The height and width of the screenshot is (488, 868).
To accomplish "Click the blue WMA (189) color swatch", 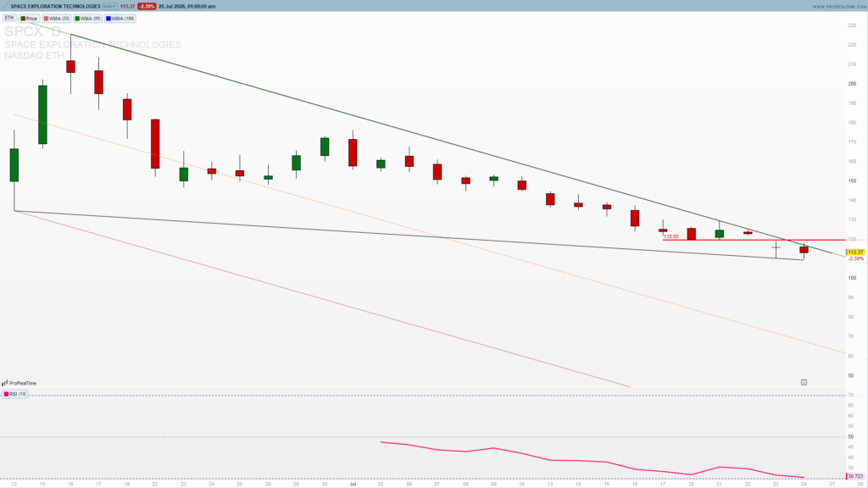I will pyautogui.click(x=108, y=19).
